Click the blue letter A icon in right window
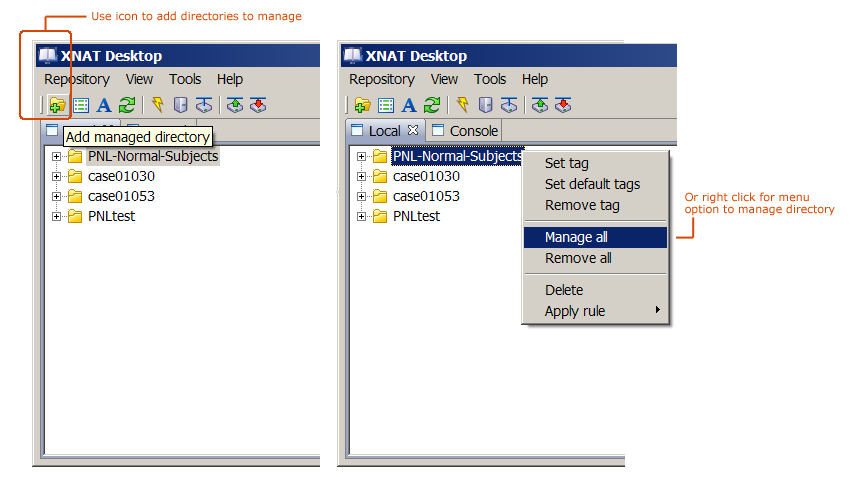This screenshot has height=477, width=851. click(408, 104)
